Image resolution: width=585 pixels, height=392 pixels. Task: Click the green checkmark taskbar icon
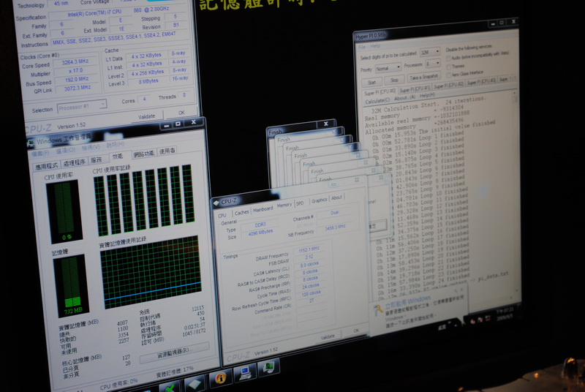tap(169, 386)
